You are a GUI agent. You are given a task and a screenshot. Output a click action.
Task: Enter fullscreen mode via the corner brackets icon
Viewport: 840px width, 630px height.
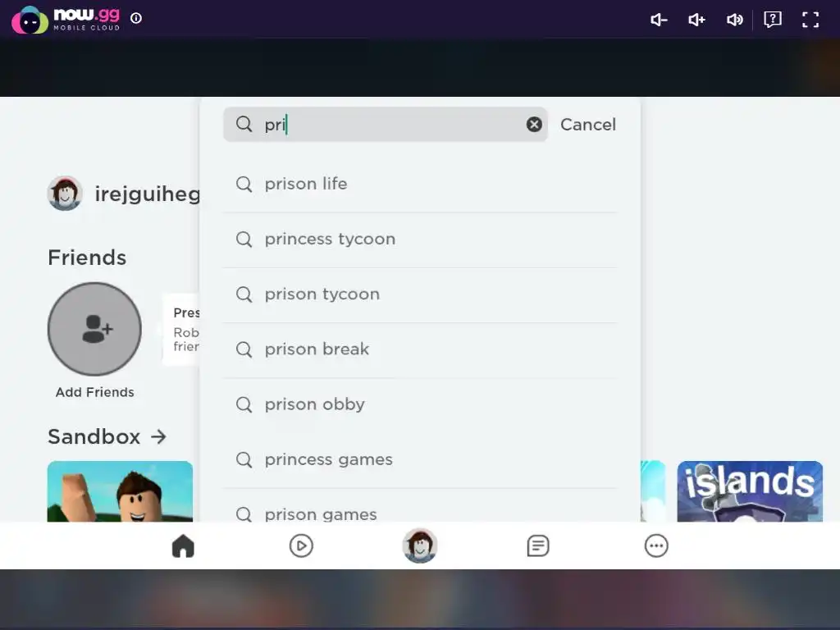pyautogui.click(x=810, y=20)
